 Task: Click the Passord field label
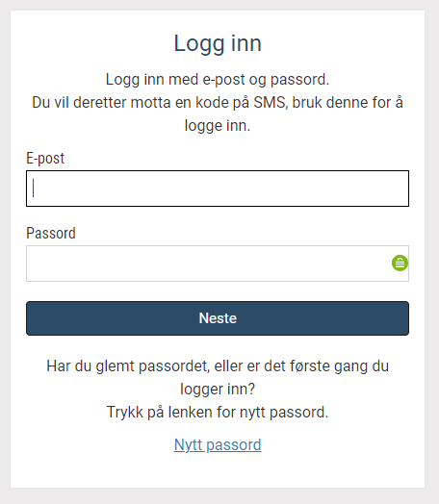click(x=51, y=233)
